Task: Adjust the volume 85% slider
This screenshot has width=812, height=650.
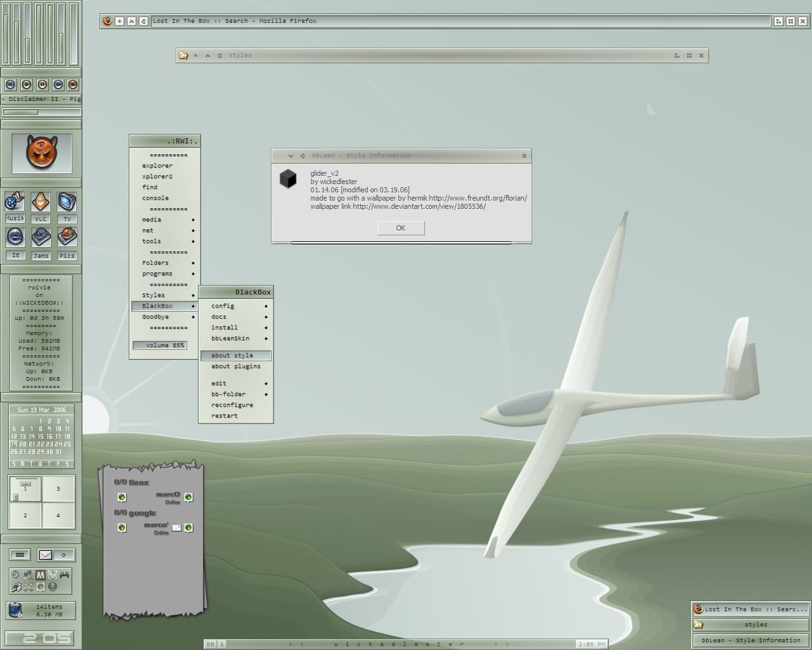Action: [x=160, y=345]
